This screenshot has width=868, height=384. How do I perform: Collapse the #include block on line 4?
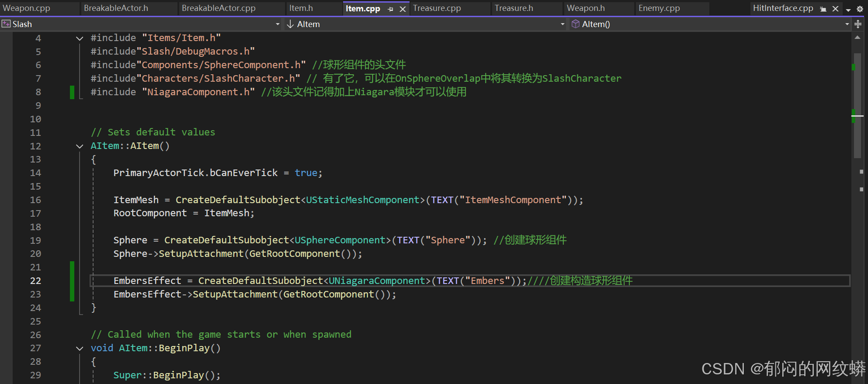[x=80, y=38]
